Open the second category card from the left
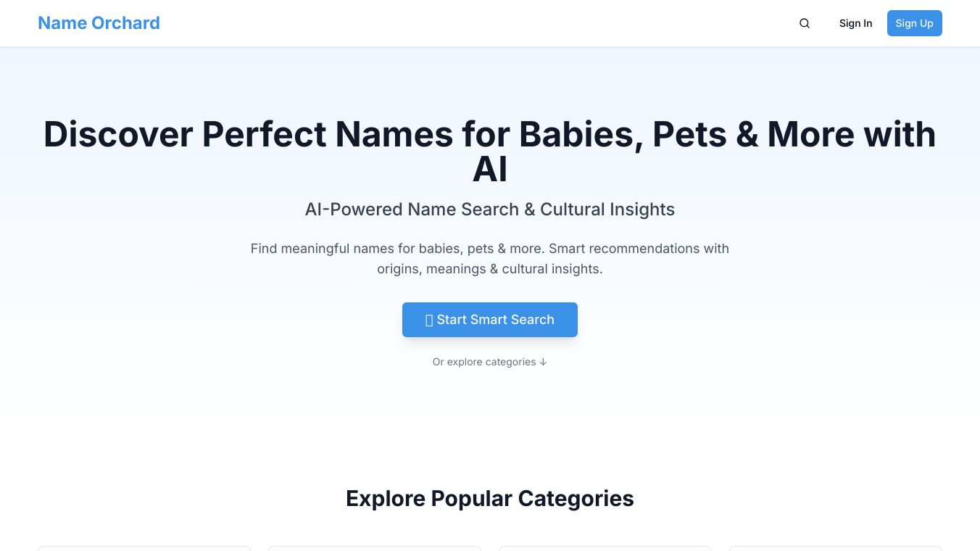The height and width of the screenshot is (551, 980). 375,548
